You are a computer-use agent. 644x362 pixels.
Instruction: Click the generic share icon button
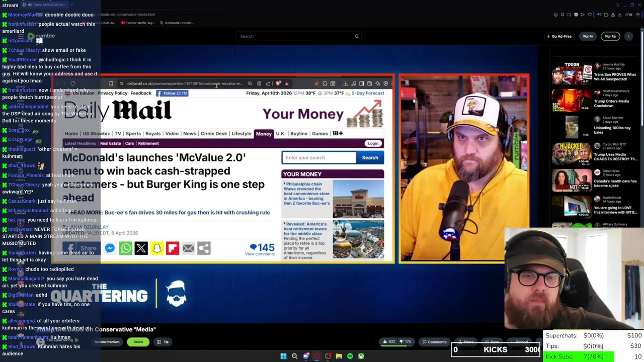pos(204,248)
